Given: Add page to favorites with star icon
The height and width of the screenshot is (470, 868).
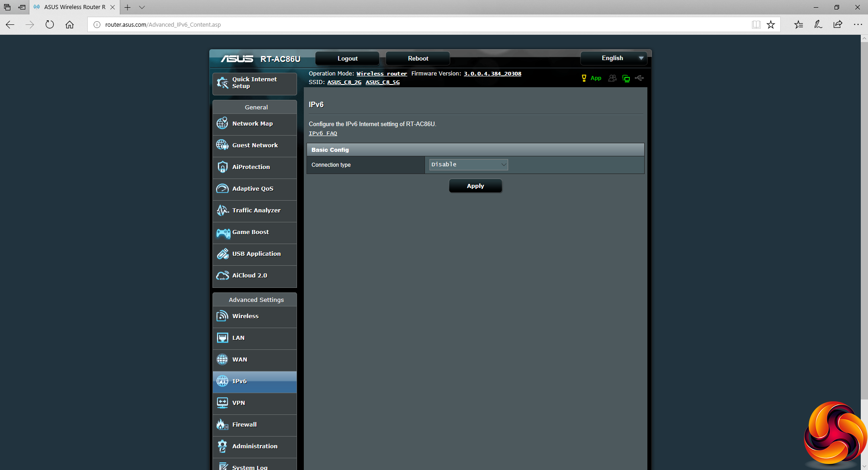Looking at the screenshot, I should 771,24.
